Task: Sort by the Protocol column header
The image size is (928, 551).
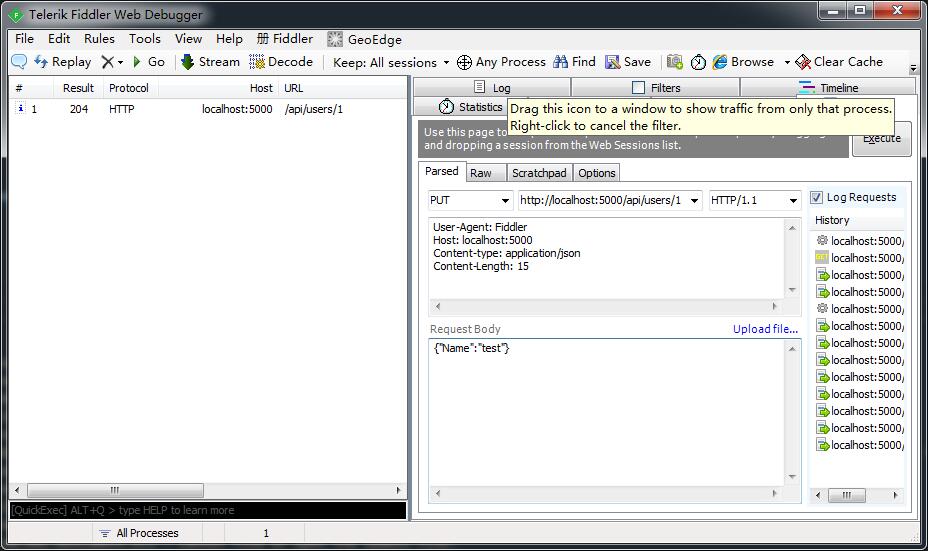Action: pyautogui.click(x=129, y=88)
